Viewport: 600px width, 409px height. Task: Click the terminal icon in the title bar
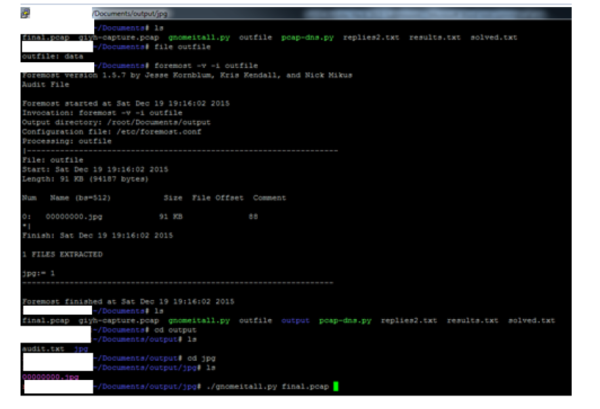[x=25, y=13]
